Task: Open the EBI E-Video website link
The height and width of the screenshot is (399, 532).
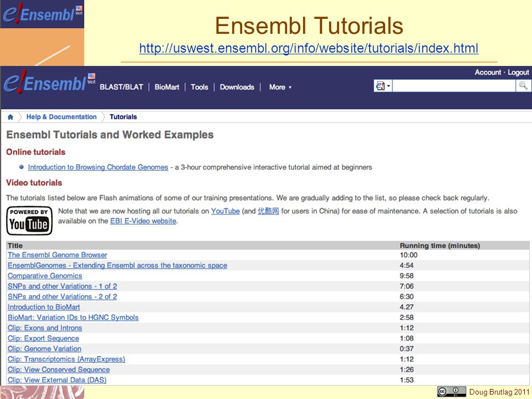Action: click(143, 221)
